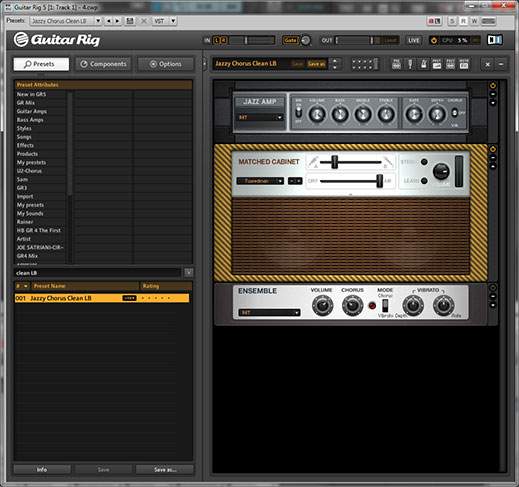Show the Pre tapedeck icon
The height and width of the screenshot is (487, 519).
click(x=396, y=64)
